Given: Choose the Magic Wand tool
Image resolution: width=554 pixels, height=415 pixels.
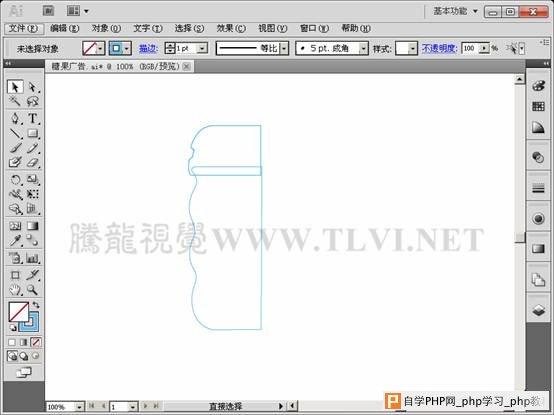Looking at the screenshot, I should click(15, 102).
